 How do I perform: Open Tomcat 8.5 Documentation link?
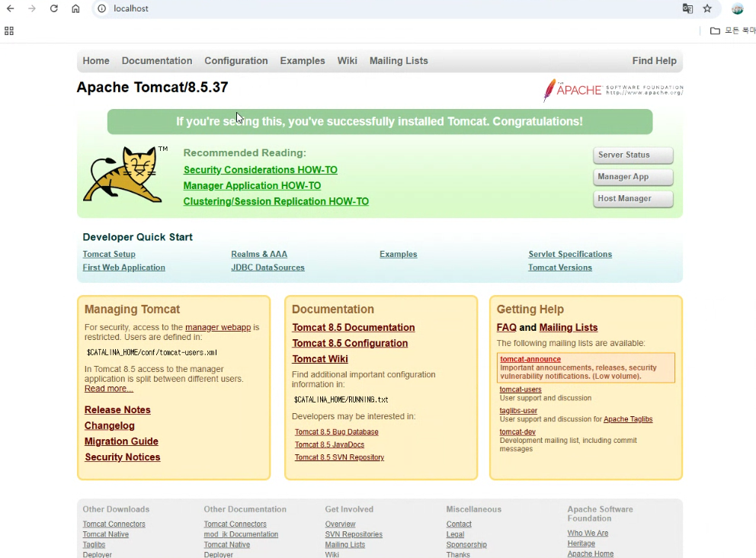point(354,328)
